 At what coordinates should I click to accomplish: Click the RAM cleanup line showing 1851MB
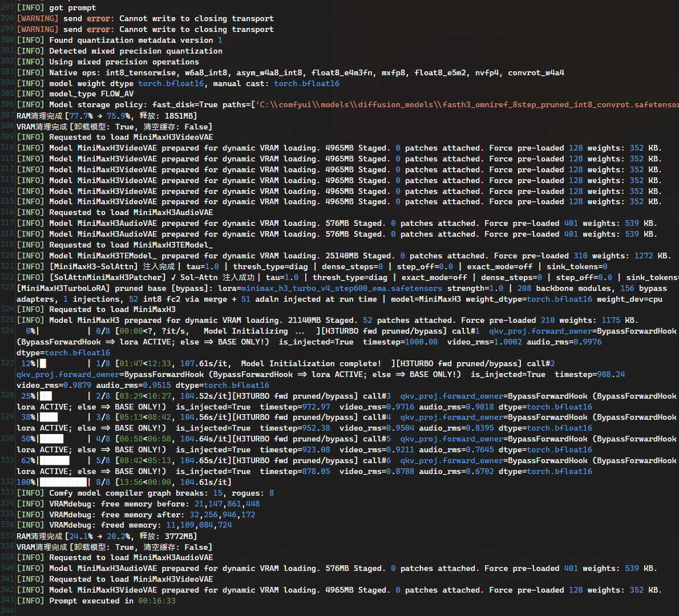point(107,116)
